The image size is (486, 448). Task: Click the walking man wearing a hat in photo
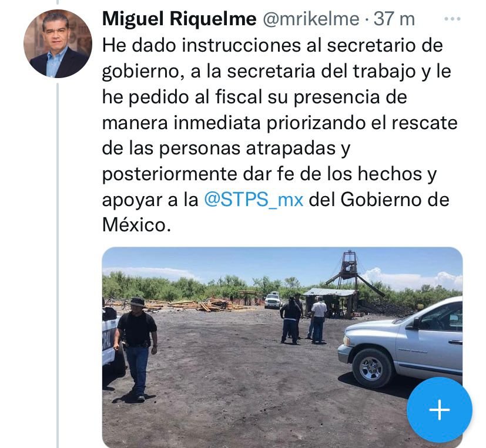click(x=136, y=349)
